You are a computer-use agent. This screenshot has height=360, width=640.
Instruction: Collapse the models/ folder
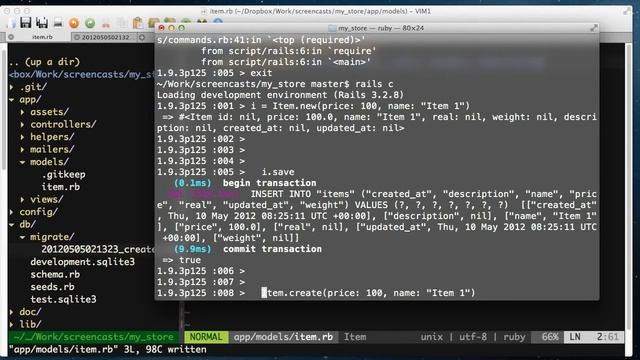(x=22, y=162)
